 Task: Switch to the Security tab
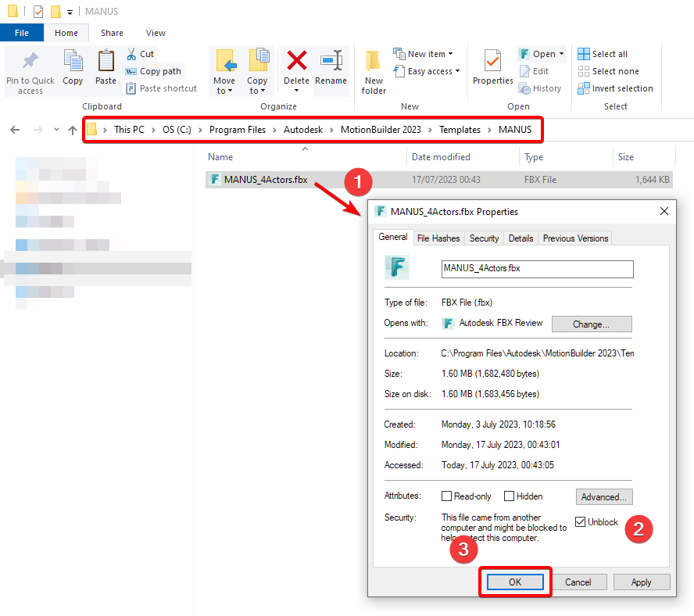pyautogui.click(x=484, y=238)
